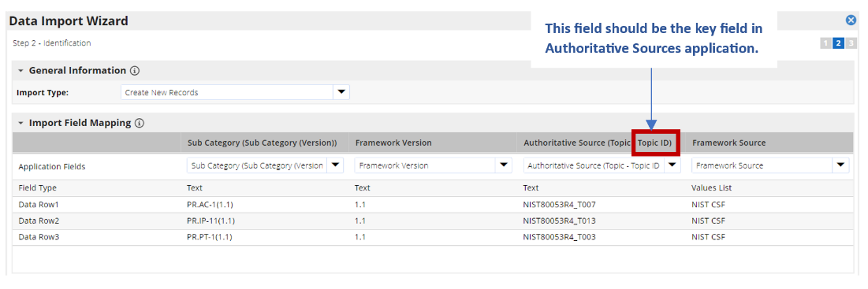This screenshot has height=289, width=868.
Task: Close the Data Import Wizard
Action: tap(851, 20)
